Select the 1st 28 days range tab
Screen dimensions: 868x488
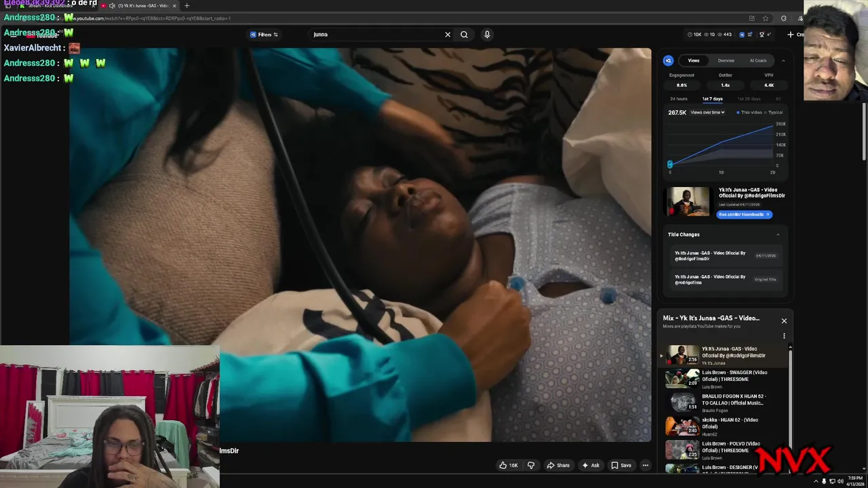(749, 99)
